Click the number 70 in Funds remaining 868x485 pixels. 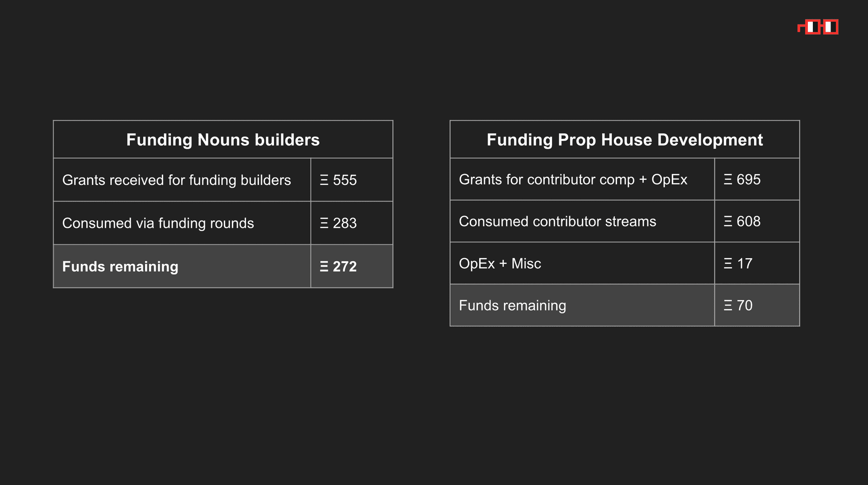pyautogui.click(x=745, y=306)
